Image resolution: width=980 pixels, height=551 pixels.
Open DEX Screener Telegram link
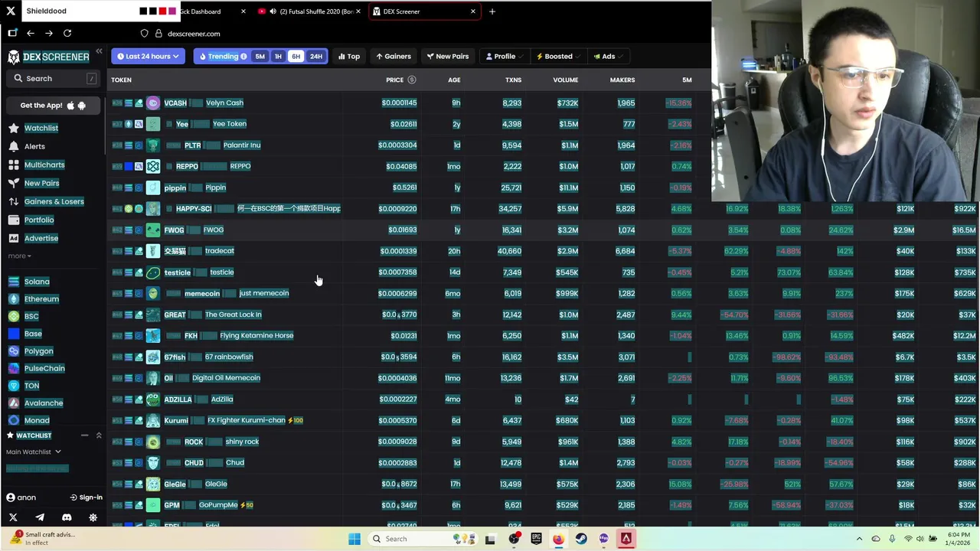(40, 517)
